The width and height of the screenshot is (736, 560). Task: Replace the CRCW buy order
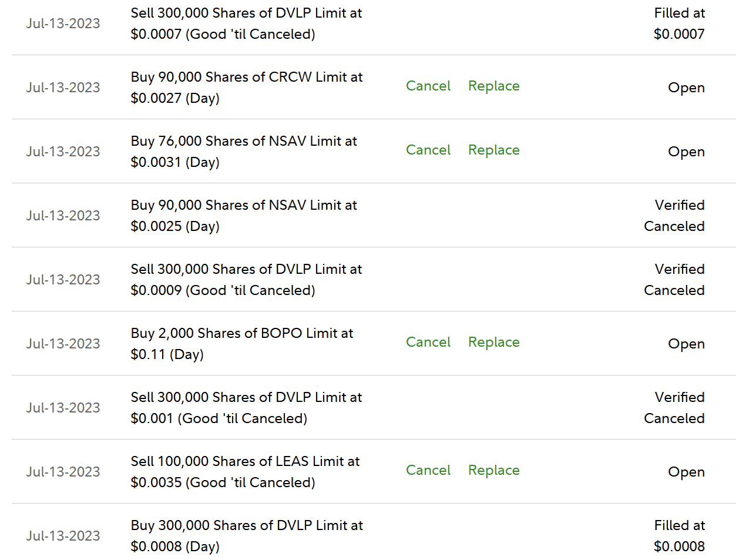click(x=493, y=86)
